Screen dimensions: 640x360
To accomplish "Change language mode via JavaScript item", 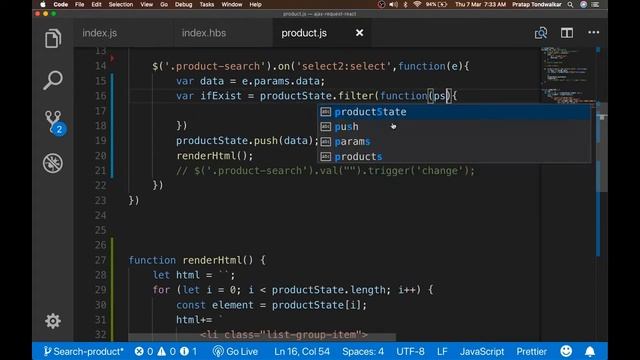I will pyautogui.click(x=482, y=351).
